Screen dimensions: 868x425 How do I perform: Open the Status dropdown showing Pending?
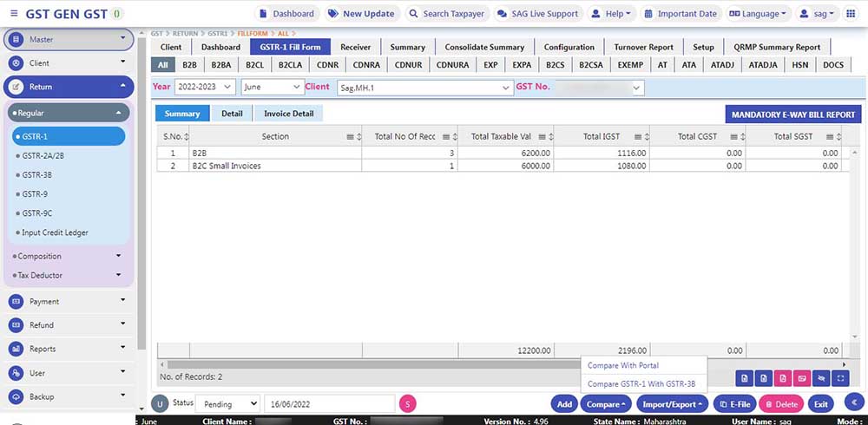(227, 403)
